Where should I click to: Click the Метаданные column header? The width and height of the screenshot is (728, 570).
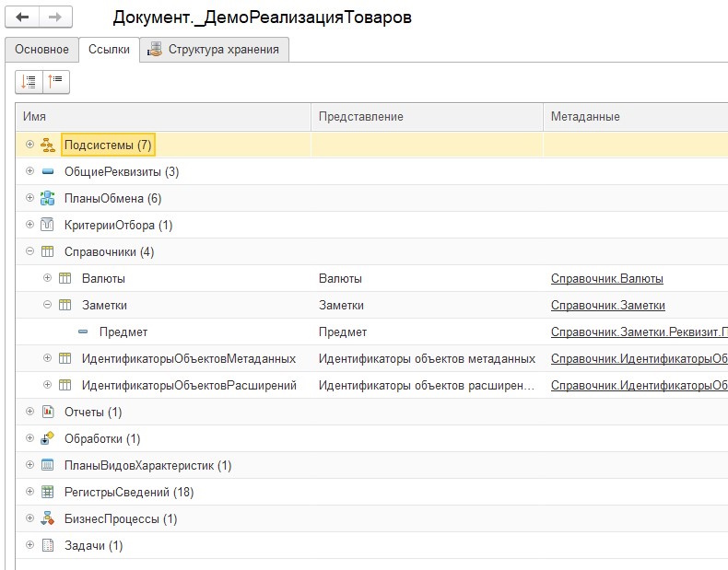coord(636,116)
